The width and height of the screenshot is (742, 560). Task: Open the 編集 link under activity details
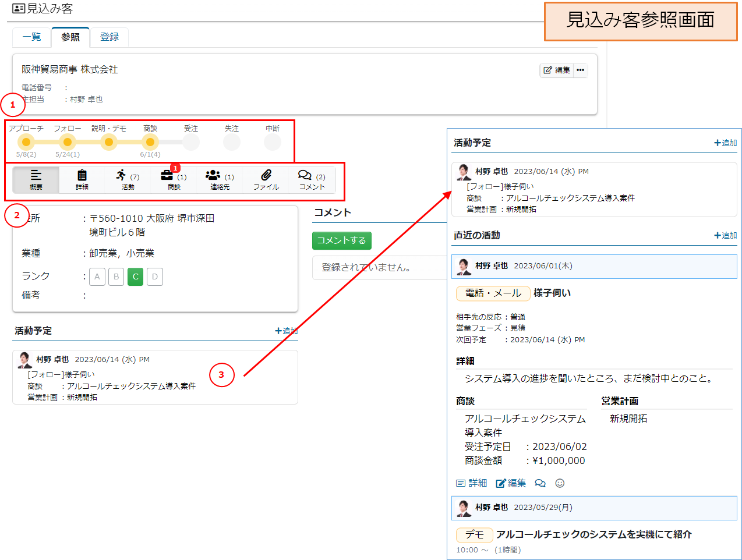tap(511, 483)
